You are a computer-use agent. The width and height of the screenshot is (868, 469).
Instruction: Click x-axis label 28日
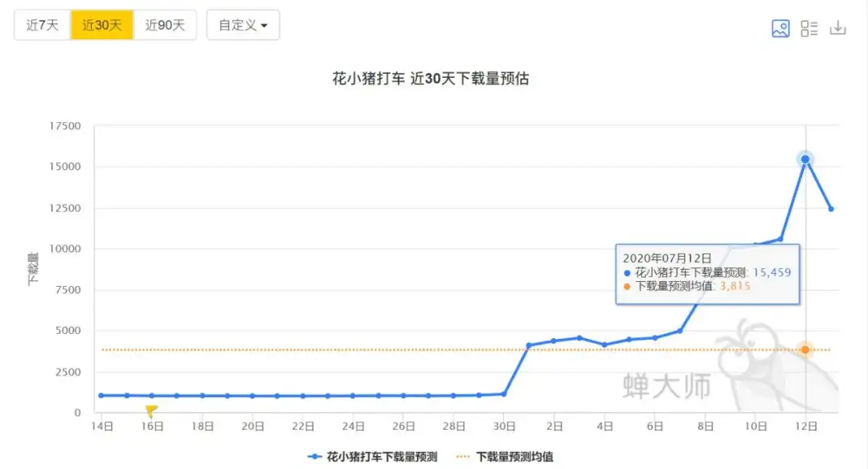pos(454,426)
